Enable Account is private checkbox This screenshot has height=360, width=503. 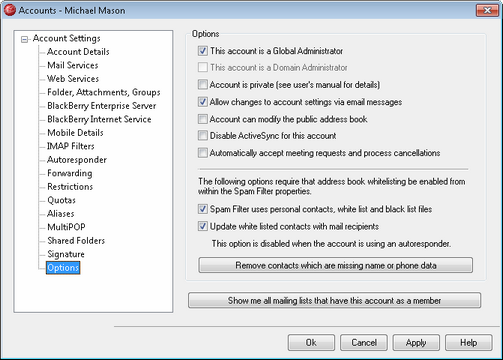click(203, 84)
